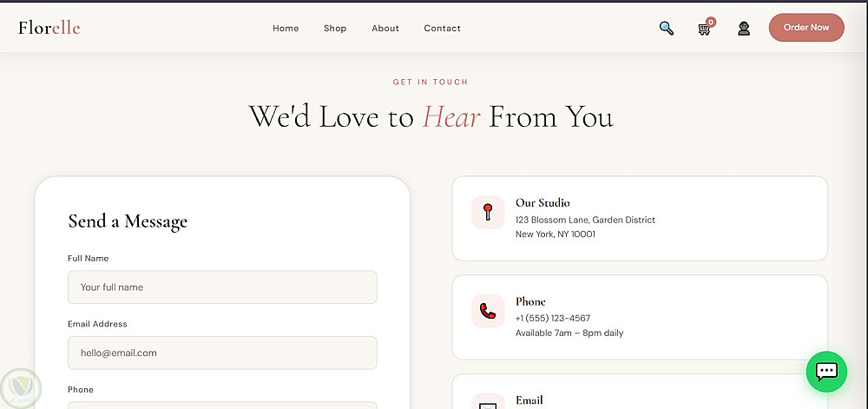The height and width of the screenshot is (409, 868).
Task: Click the We'd Love to Hear From You heading
Action: point(431,116)
